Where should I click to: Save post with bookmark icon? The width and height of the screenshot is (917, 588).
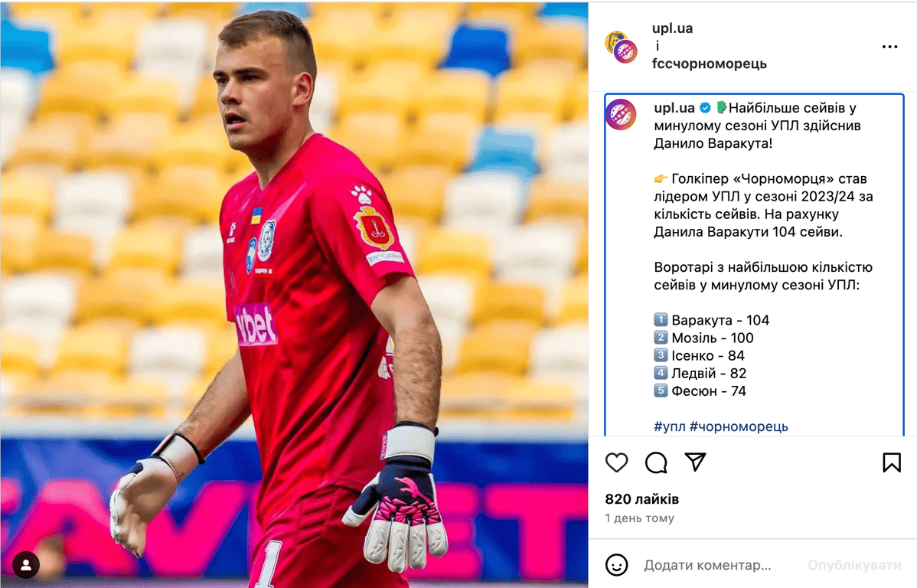(891, 462)
